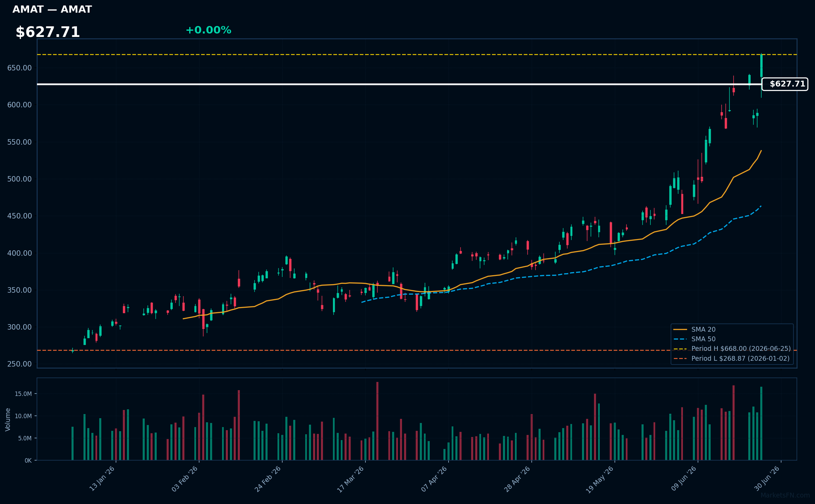Image resolution: width=815 pixels, height=504 pixels.
Task: Click the 28 Apr '26 date label
Action: 517,479
